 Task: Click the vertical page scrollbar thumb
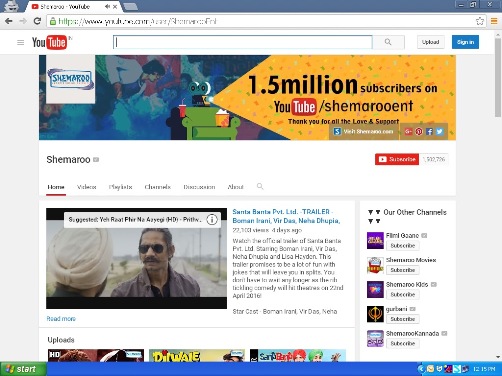(498, 77)
